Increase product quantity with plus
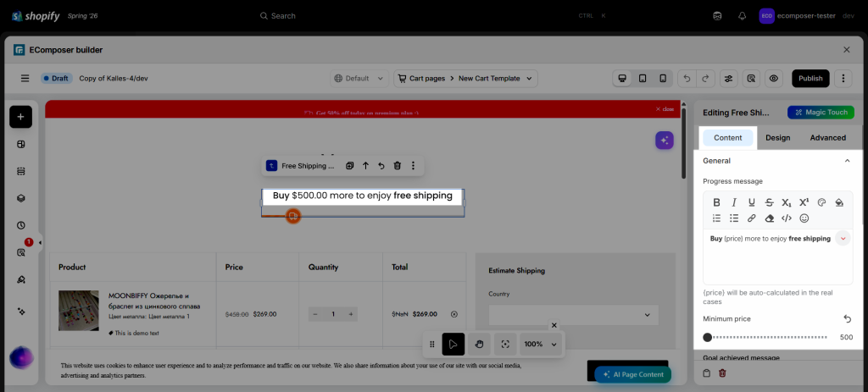Screen dimensions: 868x392 pyautogui.click(x=350, y=314)
